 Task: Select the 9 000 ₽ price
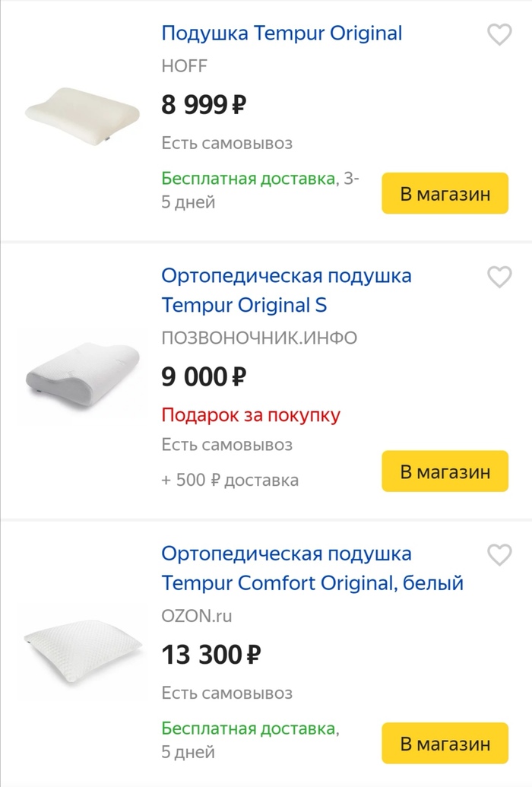point(204,376)
